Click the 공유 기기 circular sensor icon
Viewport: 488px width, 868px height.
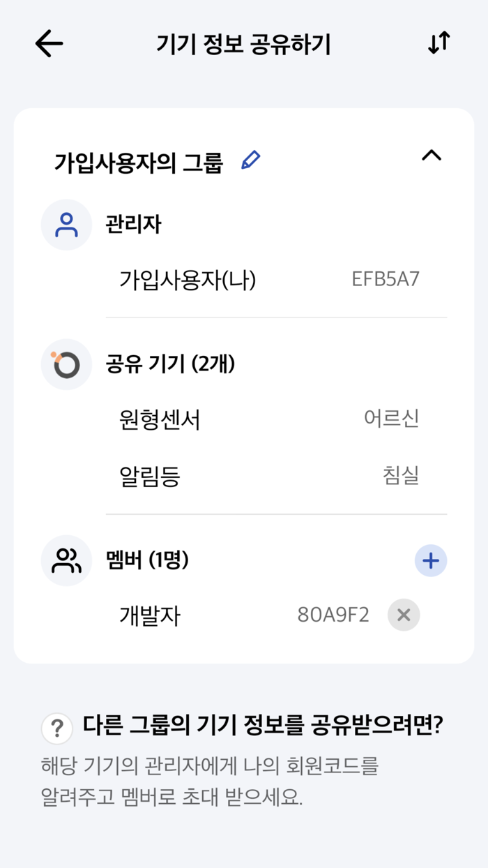click(x=66, y=364)
